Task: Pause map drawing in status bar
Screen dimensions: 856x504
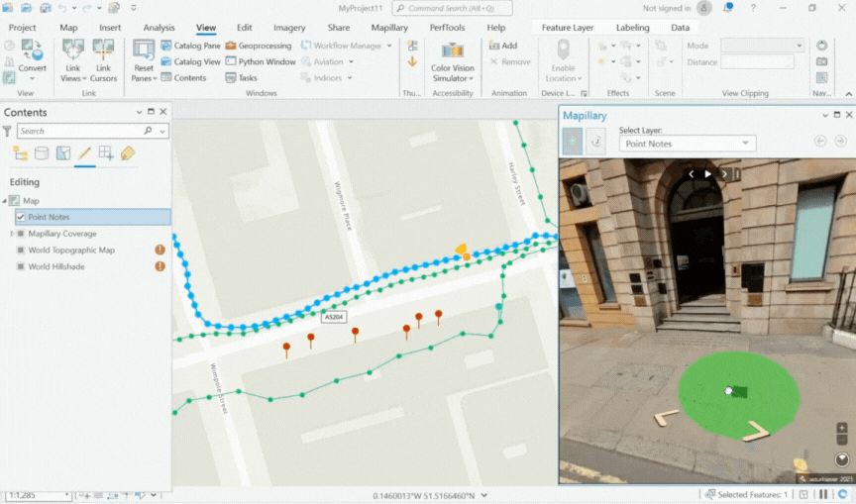Action: pyautogui.click(x=823, y=495)
